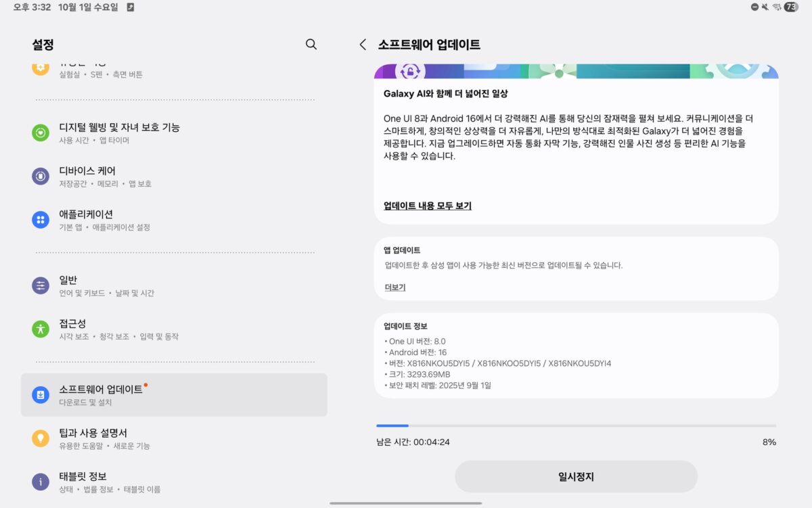The image size is (812, 508).
Task: Select the Tips and user manual bulb icon
Action: coord(42,438)
